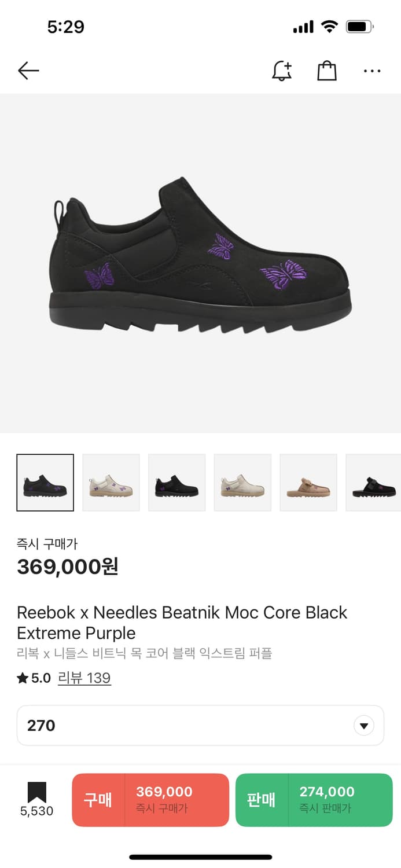
Task: Select the fourth cream shoe thumbnail
Action: click(242, 483)
